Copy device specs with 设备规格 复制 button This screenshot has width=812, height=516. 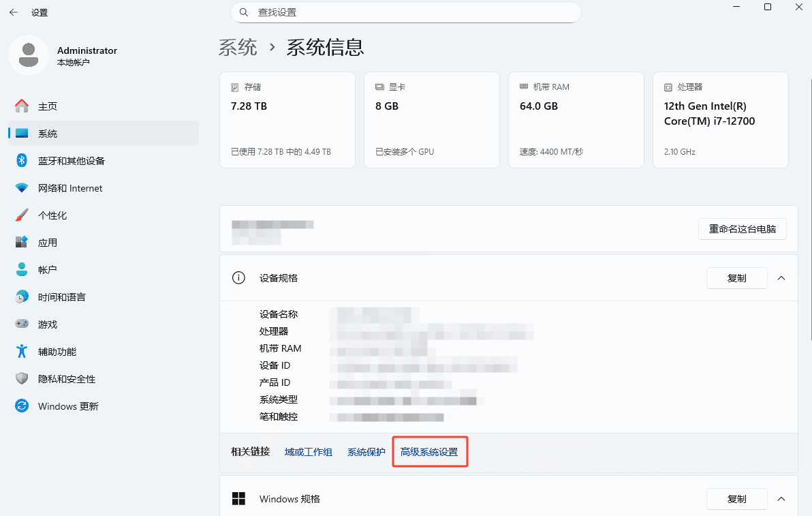tap(736, 278)
